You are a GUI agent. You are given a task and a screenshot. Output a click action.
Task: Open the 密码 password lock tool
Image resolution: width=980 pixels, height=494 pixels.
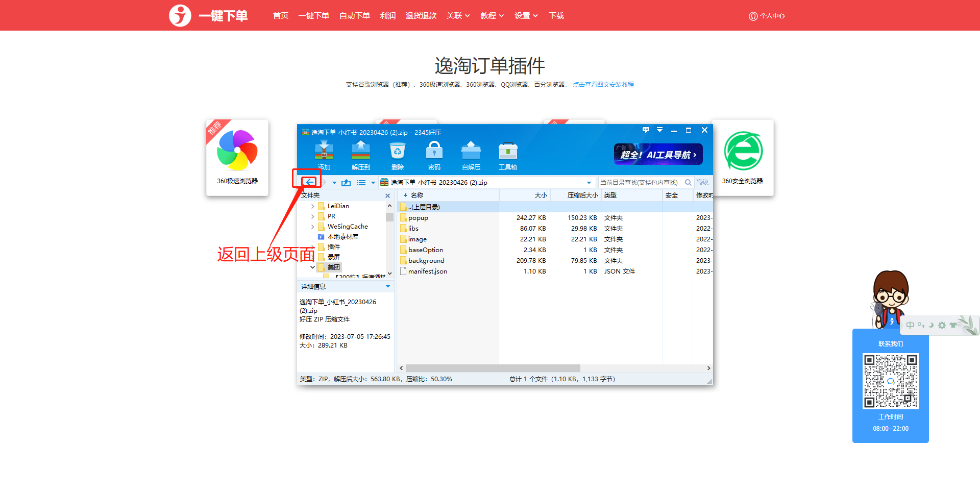(434, 152)
